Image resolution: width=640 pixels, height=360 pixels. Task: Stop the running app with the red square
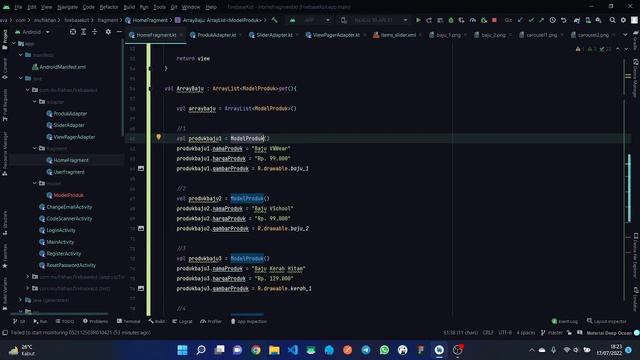494,20
